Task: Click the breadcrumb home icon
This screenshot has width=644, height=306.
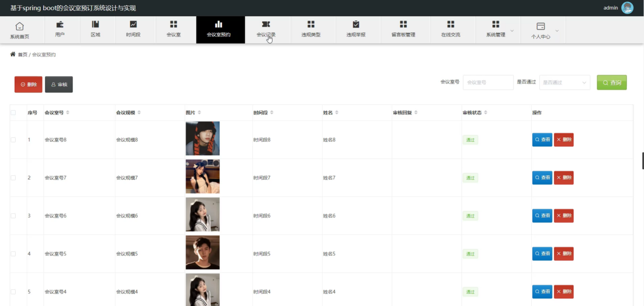Action: 13,54
